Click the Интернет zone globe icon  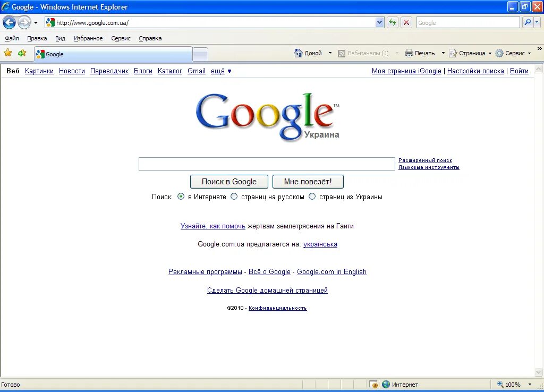coord(386,385)
